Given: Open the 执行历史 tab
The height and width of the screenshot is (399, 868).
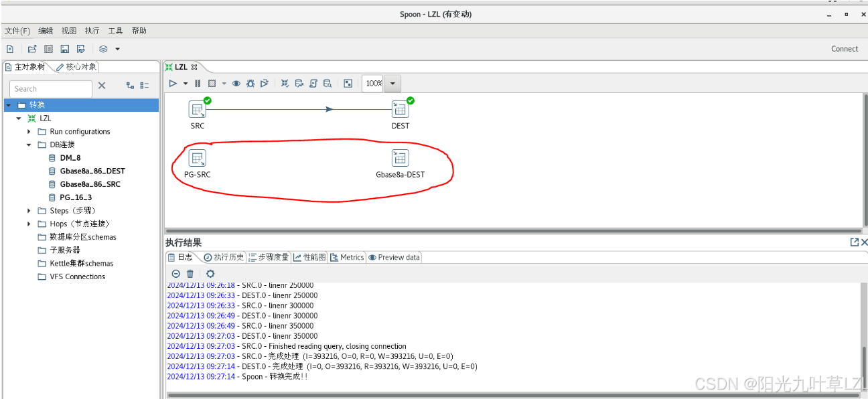Looking at the screenshot, I should (x=224, y=257).
